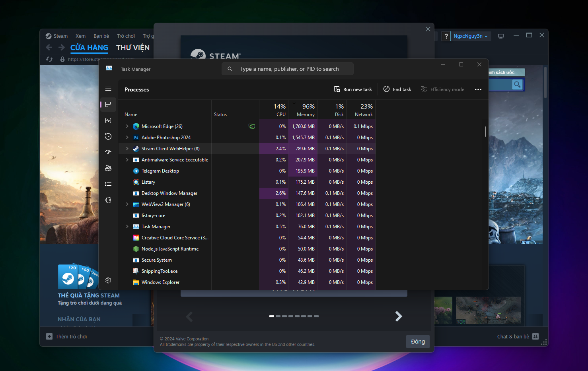Open Steam menu in Steam window
This screenshot has width=588, height=371.
pyautogui.click(x=60, y=36)
